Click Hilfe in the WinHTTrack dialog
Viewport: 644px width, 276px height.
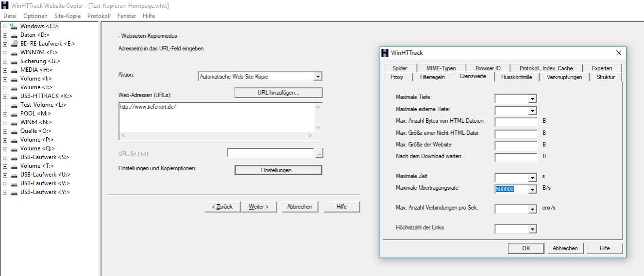[605, 248]
